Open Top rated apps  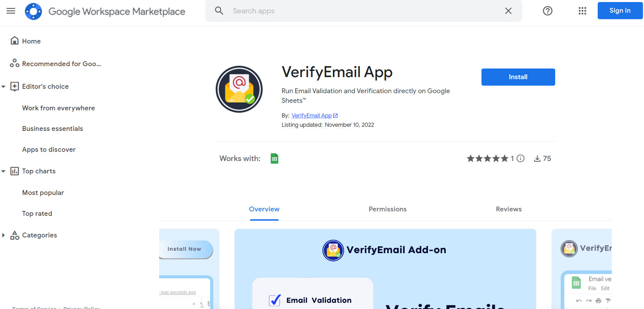coord(37,214)
